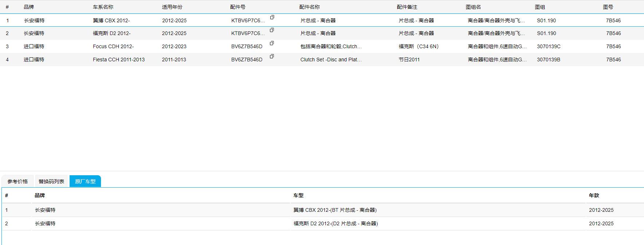This screenshot has height=245, width=644.
Task: Select Focus CDH 2012- series cell
Action: (x=113, y=46)
